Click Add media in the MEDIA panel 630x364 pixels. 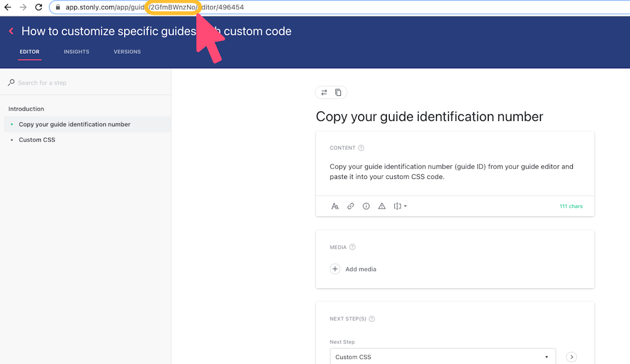(353, 269)
